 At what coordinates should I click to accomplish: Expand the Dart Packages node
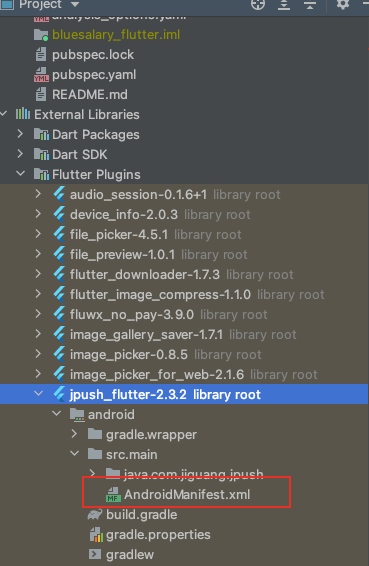click(20, 134)
